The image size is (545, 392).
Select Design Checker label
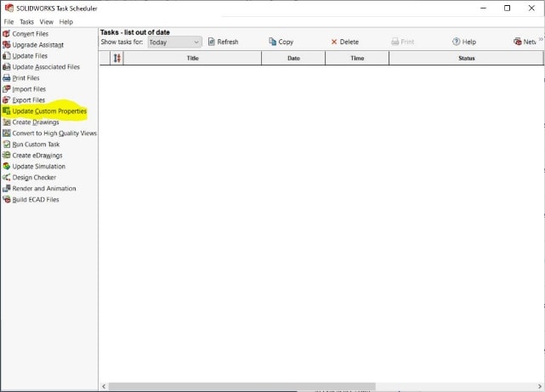[x=34, y=178]
